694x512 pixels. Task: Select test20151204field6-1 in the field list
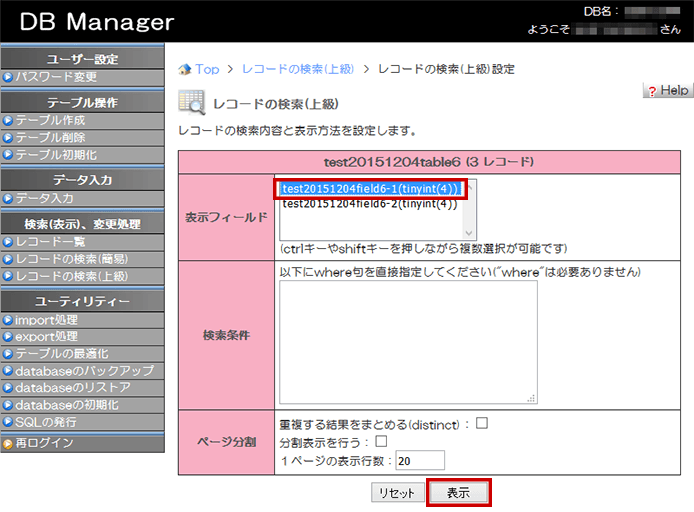[369, 189]
